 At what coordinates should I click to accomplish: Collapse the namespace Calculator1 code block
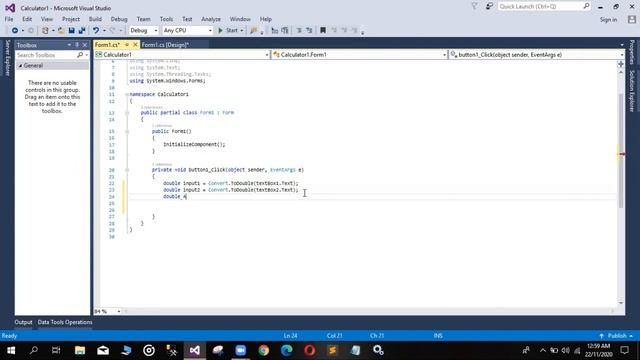point(127,94)
